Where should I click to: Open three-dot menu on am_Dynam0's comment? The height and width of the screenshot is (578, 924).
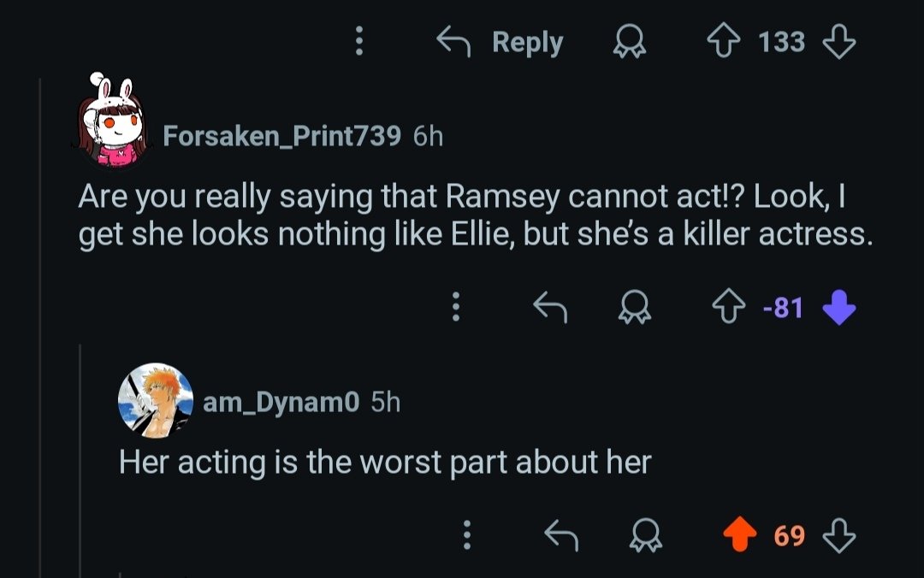pos(466,536)
